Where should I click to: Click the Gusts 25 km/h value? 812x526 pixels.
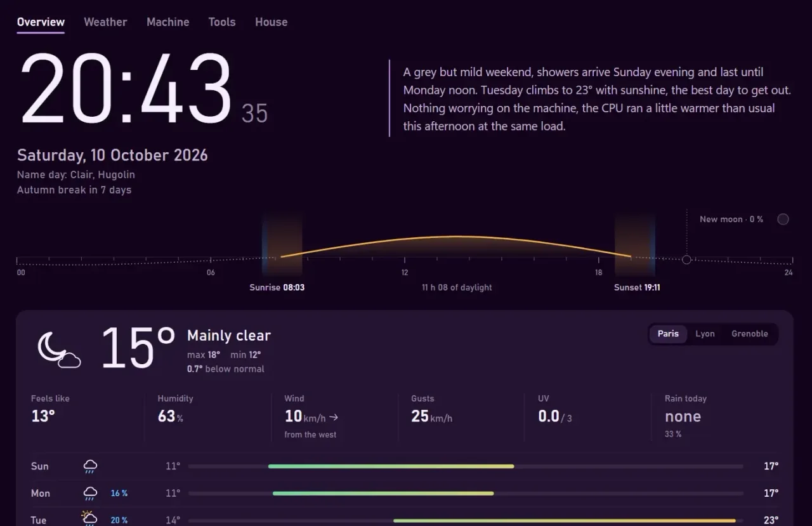[432, 417]
